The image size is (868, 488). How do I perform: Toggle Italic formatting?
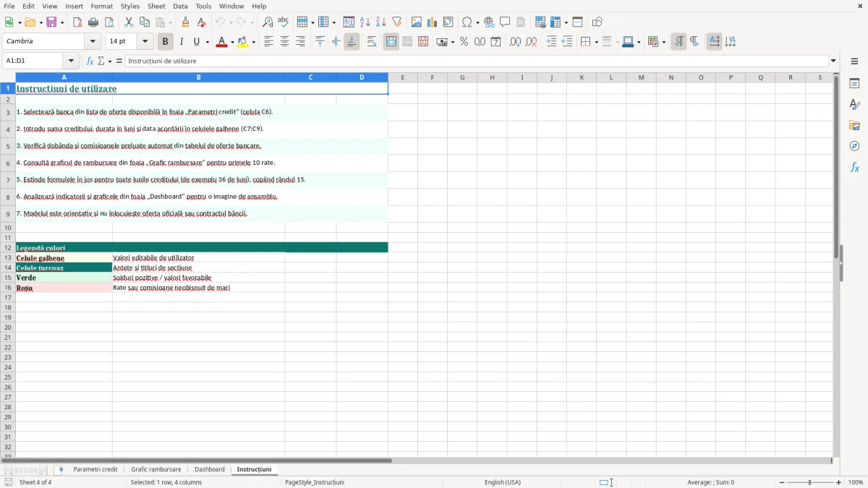[182, 42]
